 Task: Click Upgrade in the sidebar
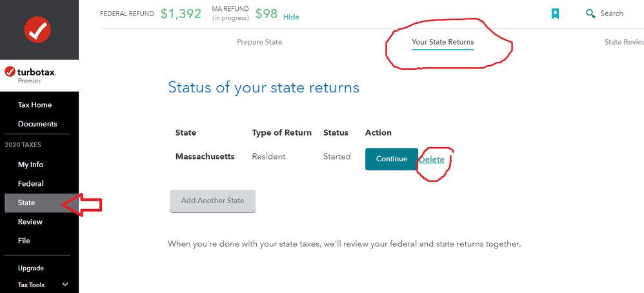click(x=31, y=268)
